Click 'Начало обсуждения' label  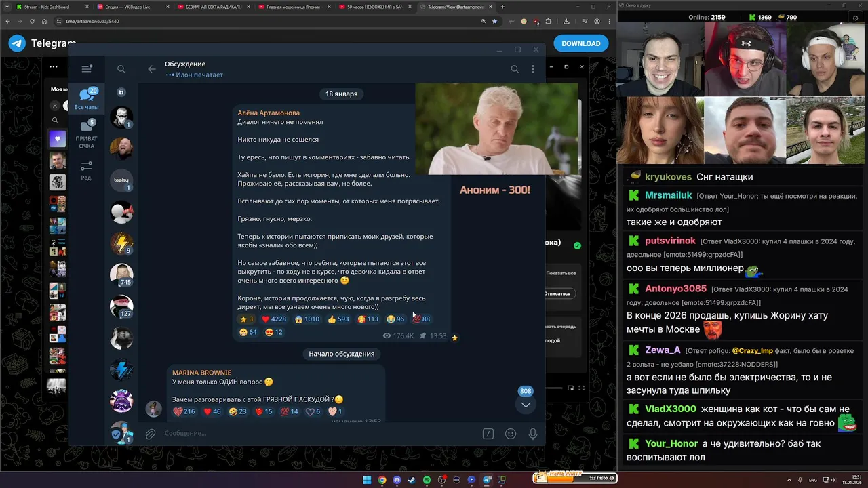pyautogui.click(x=342, y=354)
